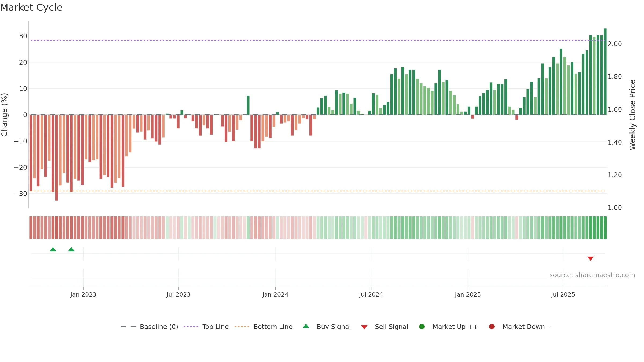Click the purple dashed Top Line on chart
This screenshot has width=644, height=362.
318,40
